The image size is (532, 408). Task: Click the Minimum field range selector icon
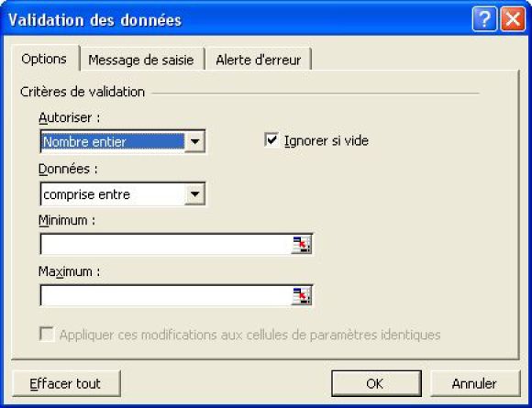coord(301,244)
